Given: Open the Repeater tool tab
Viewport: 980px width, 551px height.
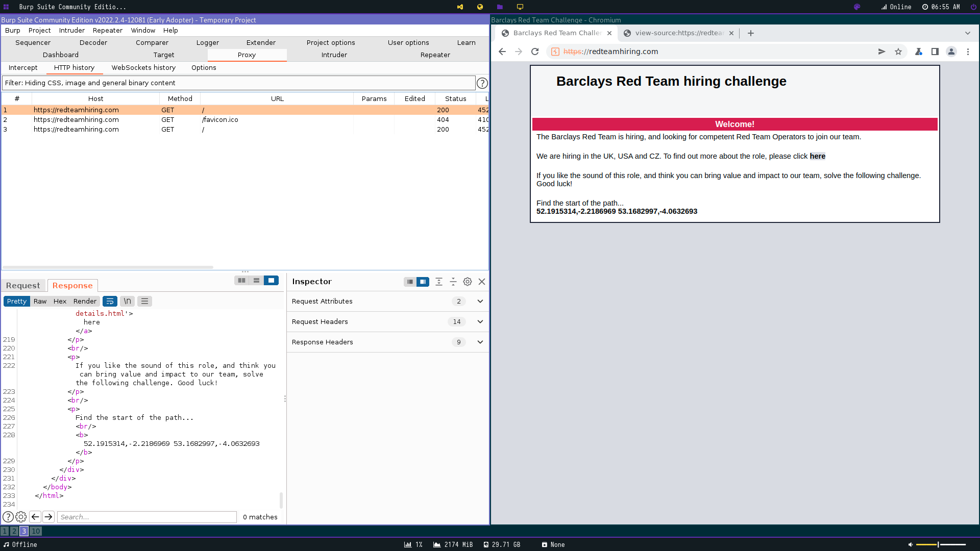Looking at the screenshot, I should (435, 55).
